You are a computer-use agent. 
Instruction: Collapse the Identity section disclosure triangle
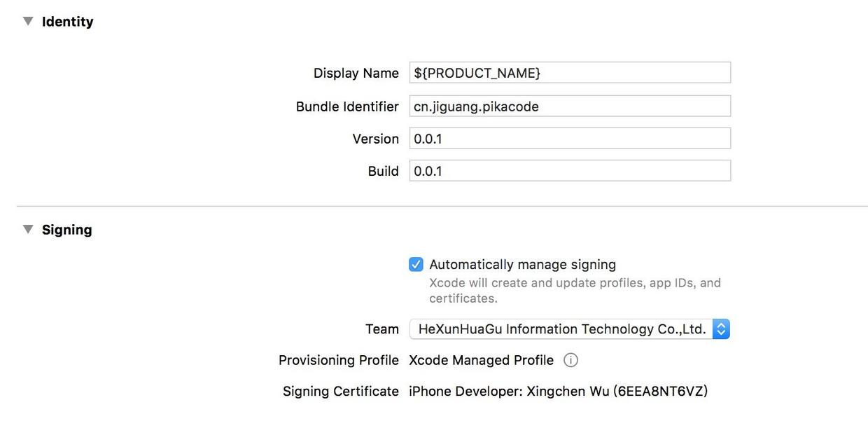pos(28,21)
